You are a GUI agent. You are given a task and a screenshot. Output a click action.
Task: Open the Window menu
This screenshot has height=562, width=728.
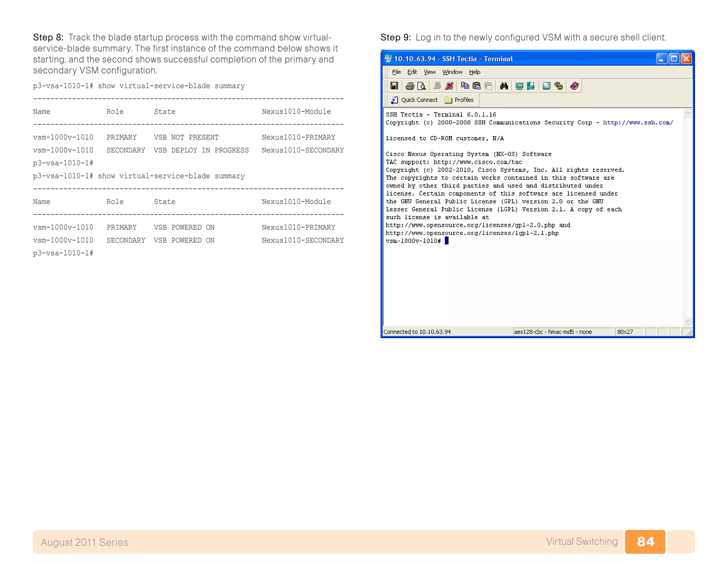pyautogui.click(x=452, y=72)
